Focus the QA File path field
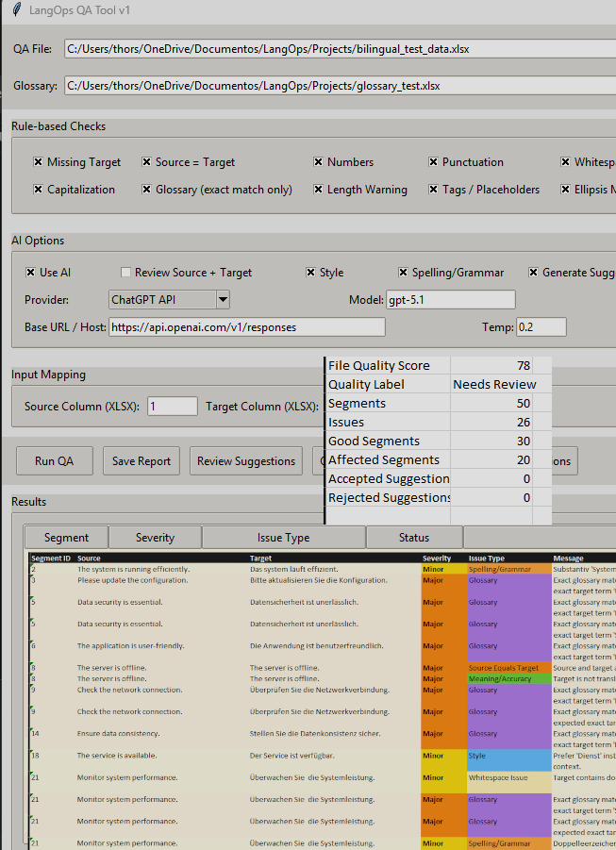Screen dimensions: 616x850 340,50
